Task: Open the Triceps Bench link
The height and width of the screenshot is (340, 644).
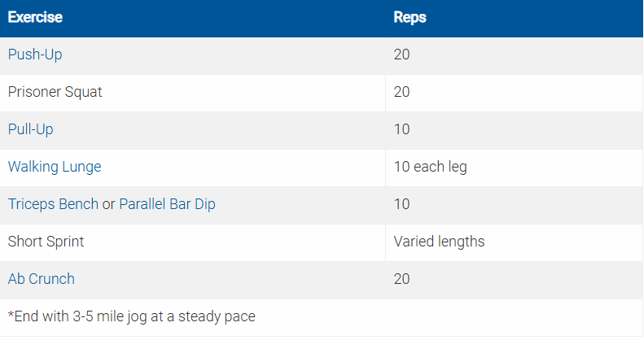Action: (x=53, y=204)
